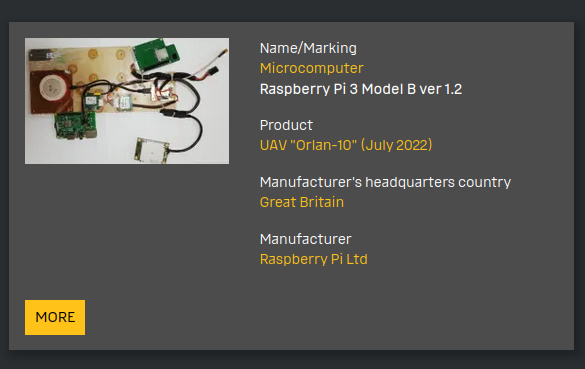
Task: Open the Raspberry Pi Ltd manufacturer link
Action: pos(314,259)
